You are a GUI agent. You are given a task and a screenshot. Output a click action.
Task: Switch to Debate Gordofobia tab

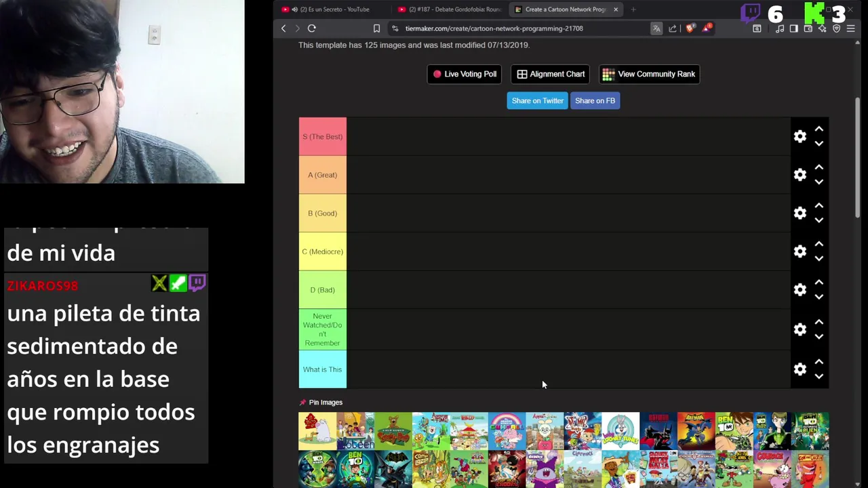tap(450, 9)
